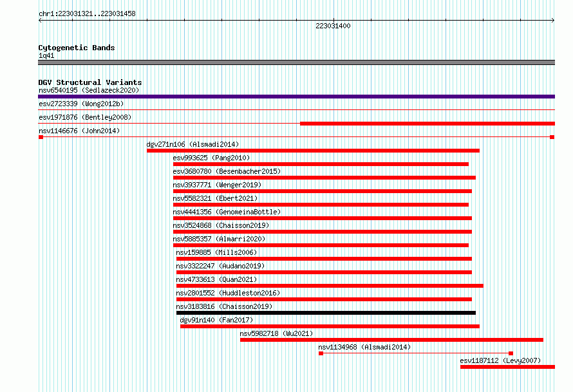
Task: Open nsv3183816 (Chaisson2019) label
Action: click(224, 306)
